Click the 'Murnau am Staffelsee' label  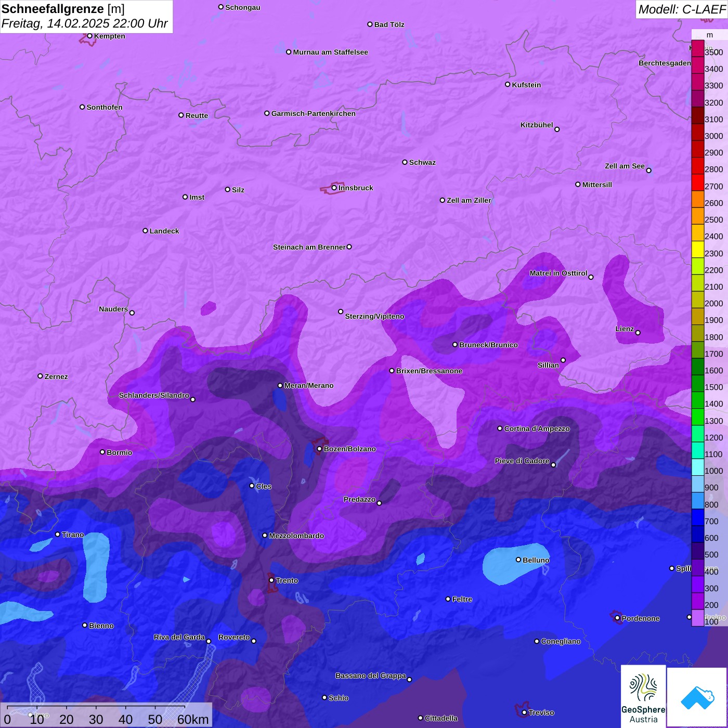coord(330,52)
